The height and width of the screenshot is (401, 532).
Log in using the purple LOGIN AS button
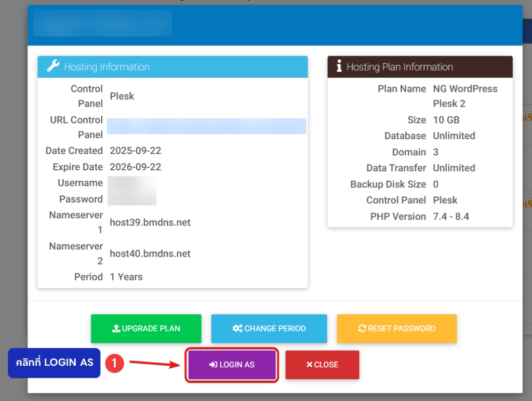tap(232, 365)
